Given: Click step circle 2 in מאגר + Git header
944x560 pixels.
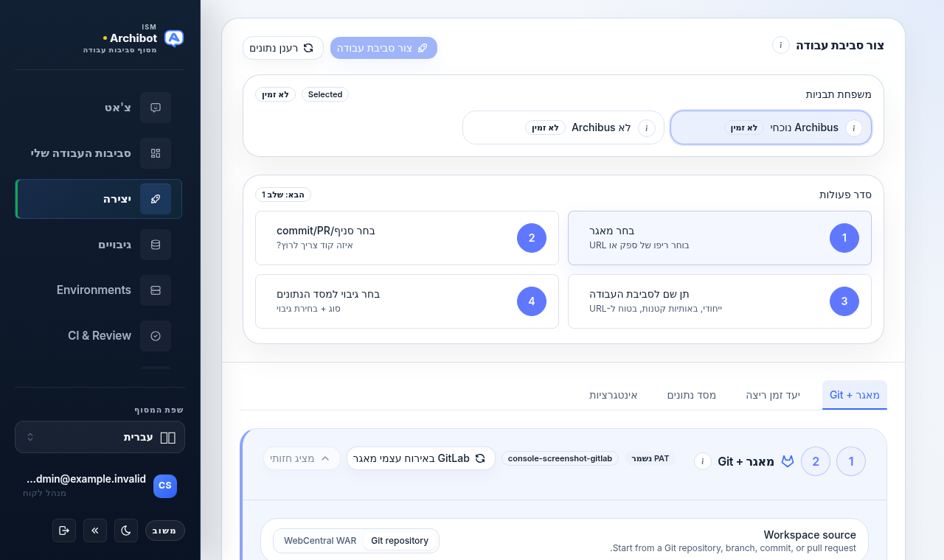Looking at the screenshot, I should tap(816, 461).
